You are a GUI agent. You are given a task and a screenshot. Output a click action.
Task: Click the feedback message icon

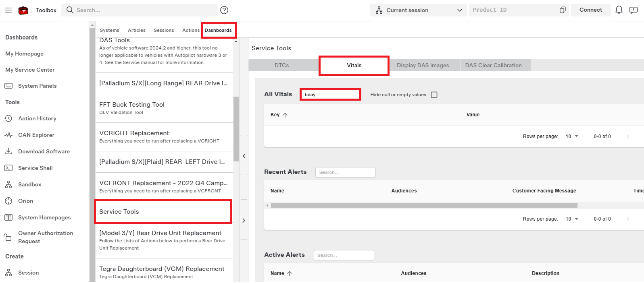point(634,10)
